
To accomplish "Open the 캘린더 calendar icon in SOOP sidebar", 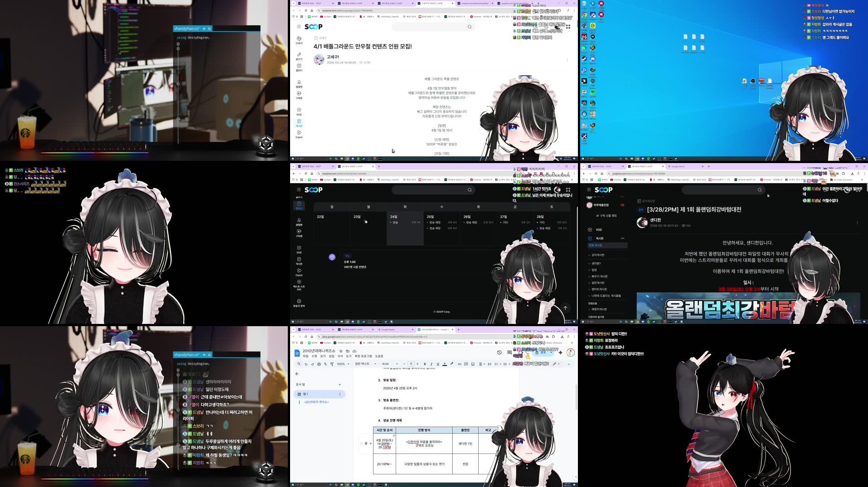I will coord(299,66).
